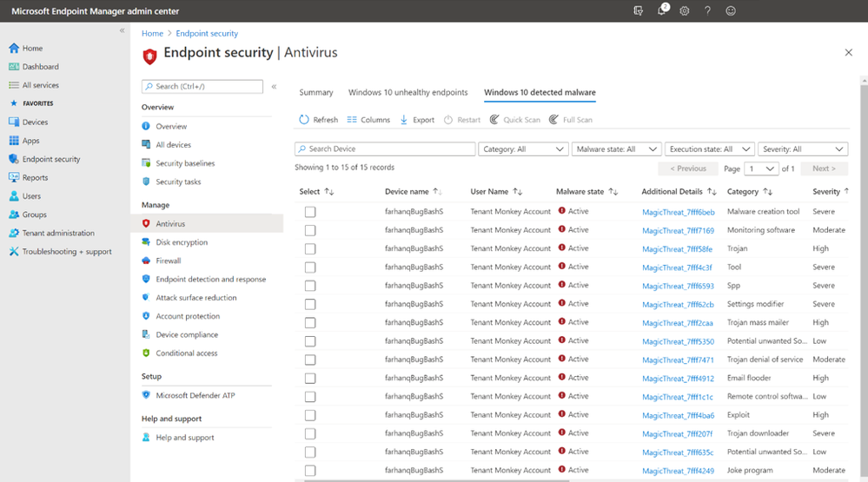The width and height of the screenshot is (868, 482).
Task: Sort by the Malware state column
Action: (586, 191)
